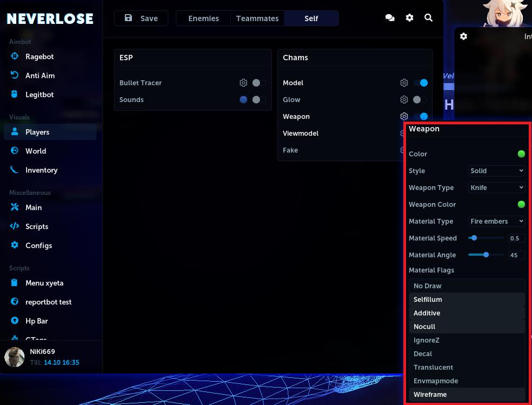Toggle the Bullet Tracer switch
The image size is (532, 405).
click(x=259, y=83)
